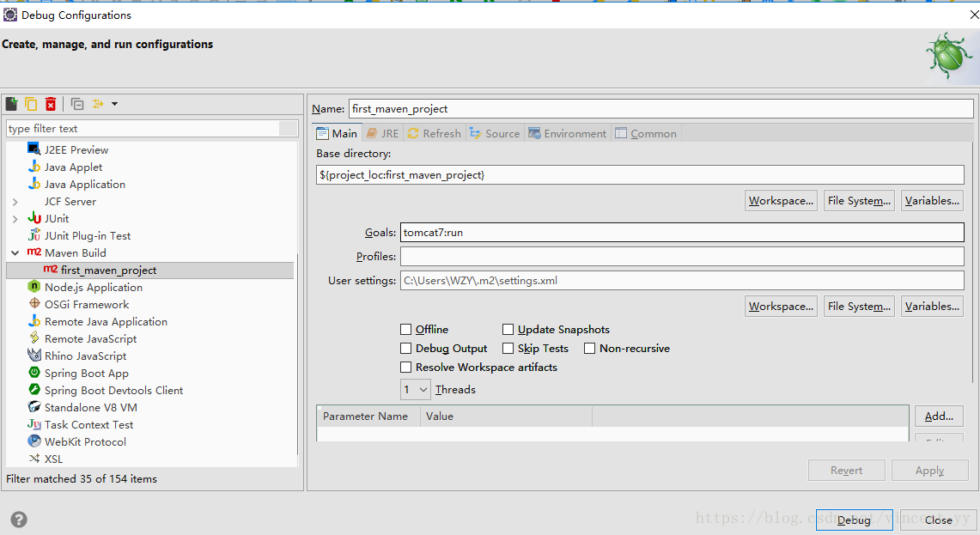
Task: Click the New launch configuration icon
Action: (x=12, y=104)
